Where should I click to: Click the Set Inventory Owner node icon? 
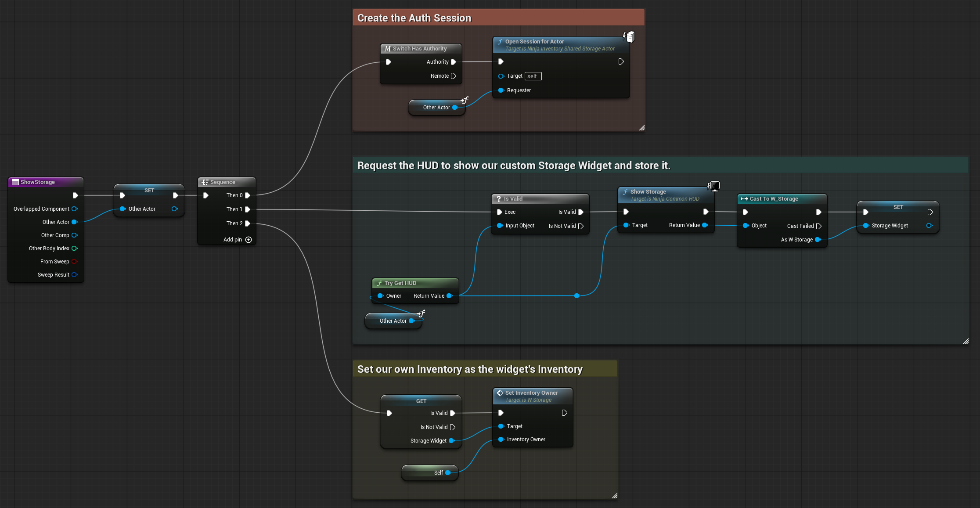click(x=500, y=393)
